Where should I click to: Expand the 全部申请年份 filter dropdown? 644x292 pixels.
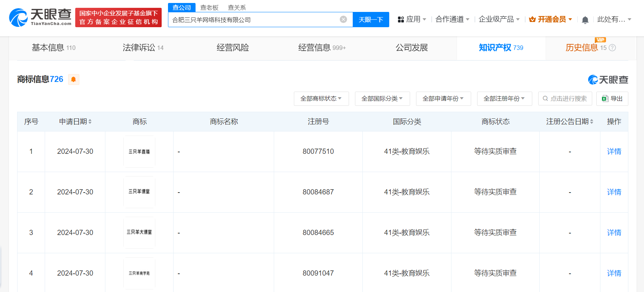point(443,99)
